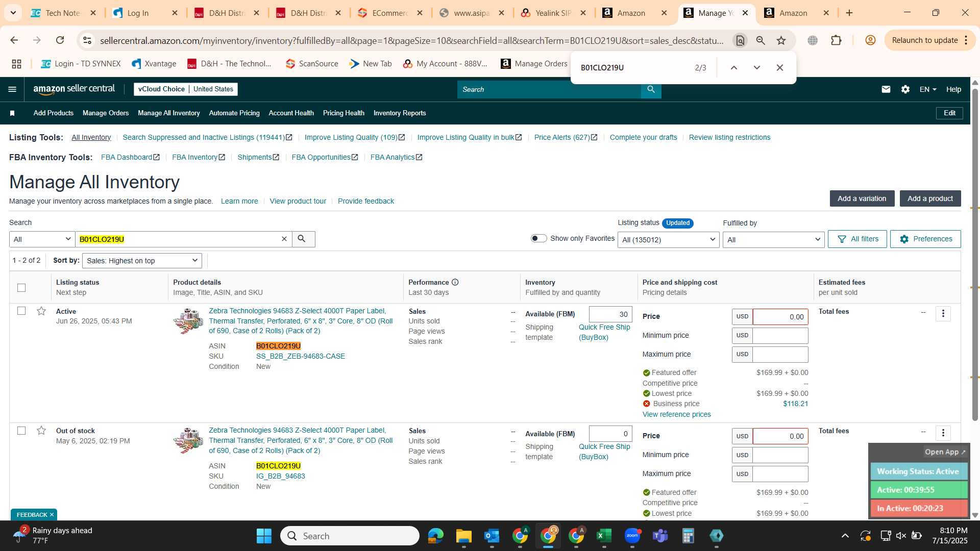Open File Explorer from taskbar
980x551 pixels.
pos(463,536)
